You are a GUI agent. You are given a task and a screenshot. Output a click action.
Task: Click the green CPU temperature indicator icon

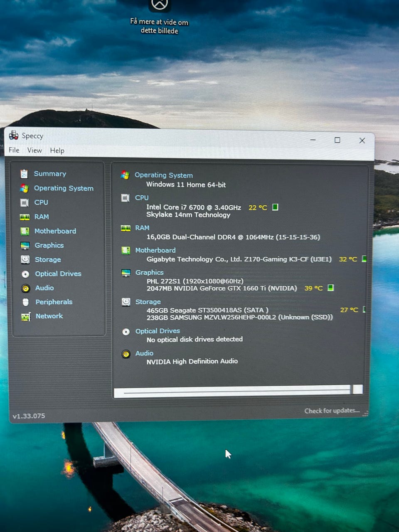[x=275, y=207]
